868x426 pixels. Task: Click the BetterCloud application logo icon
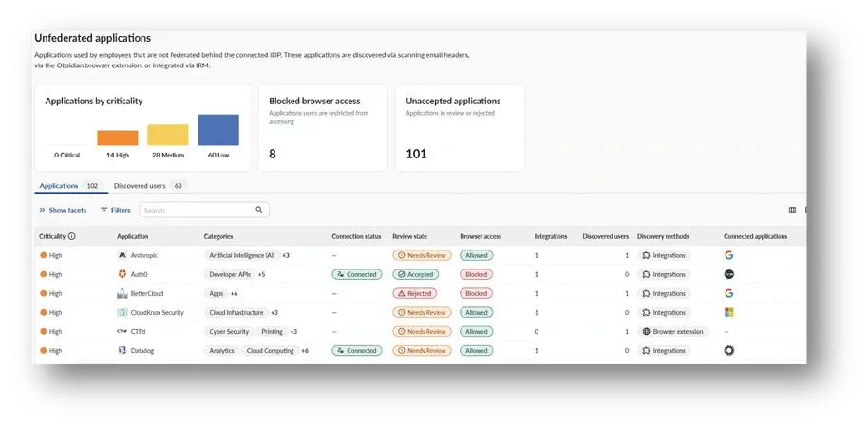pos(123,294)
